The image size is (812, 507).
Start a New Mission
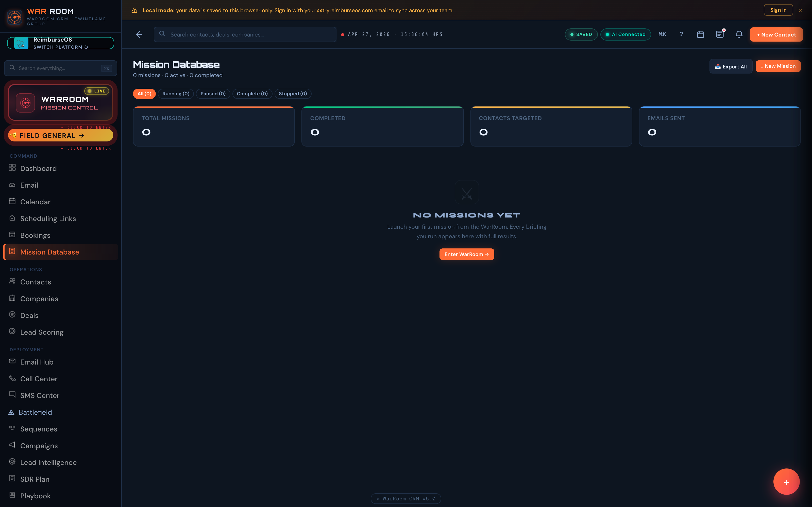tap(778, 66)
